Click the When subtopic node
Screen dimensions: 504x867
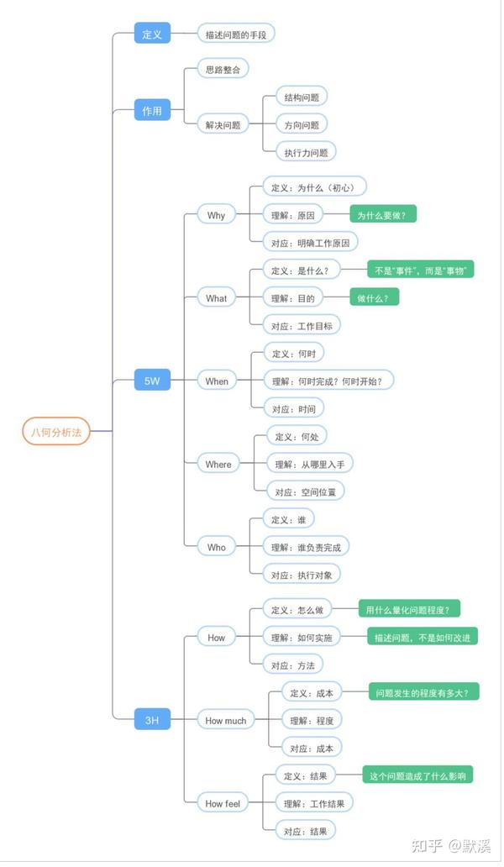tap(217, 381)
